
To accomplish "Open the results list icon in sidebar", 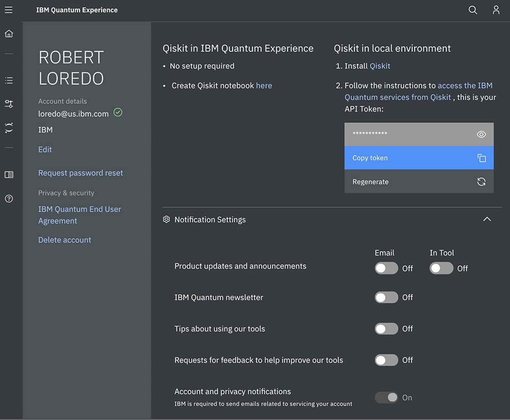I will [x=9, y=80].
